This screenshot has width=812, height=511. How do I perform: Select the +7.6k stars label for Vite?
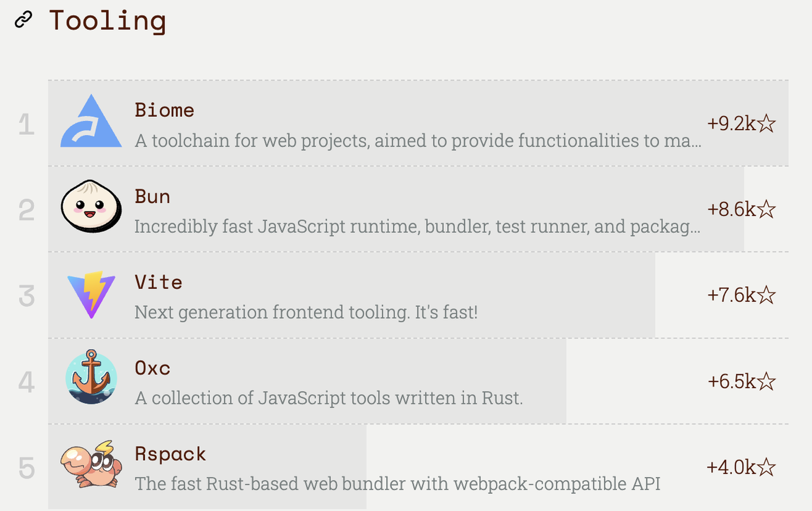(x=741, y=295)
